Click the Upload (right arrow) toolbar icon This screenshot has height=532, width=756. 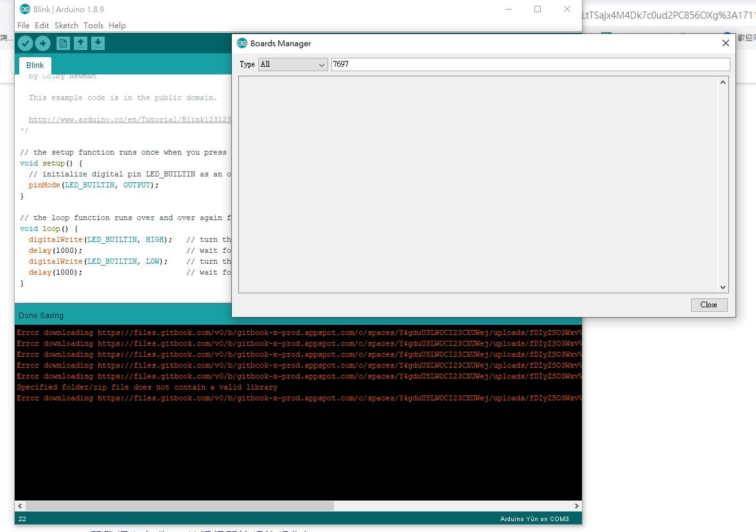42,43
